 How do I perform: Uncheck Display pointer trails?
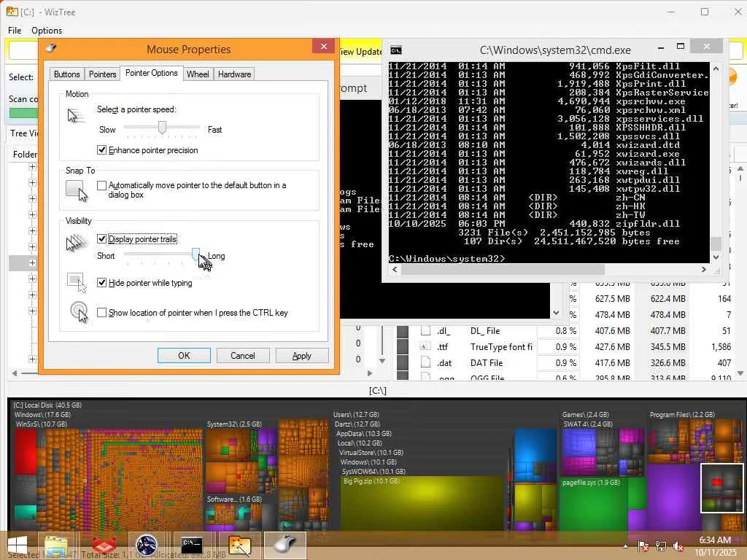point(101,238)
